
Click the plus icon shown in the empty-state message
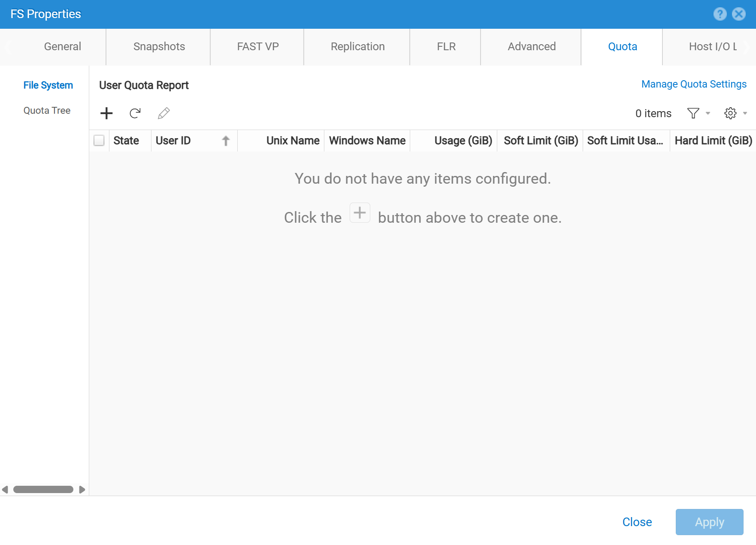pyautogui.click(x=360, y=212)
